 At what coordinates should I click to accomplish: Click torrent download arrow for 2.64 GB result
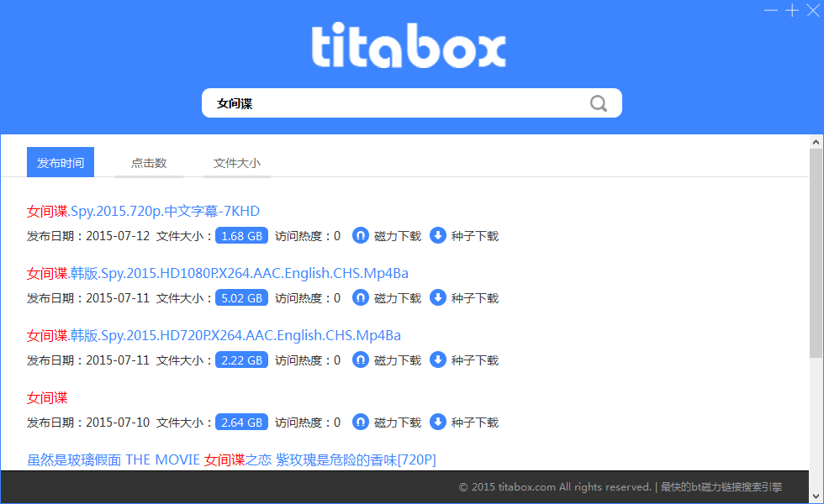438,422
